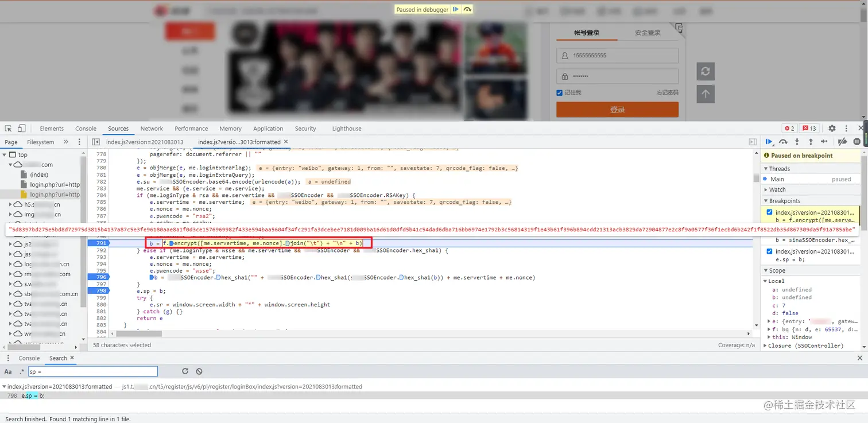Collapse the Breakpoints section
868x423 pixels.
(x=784, y=201)
